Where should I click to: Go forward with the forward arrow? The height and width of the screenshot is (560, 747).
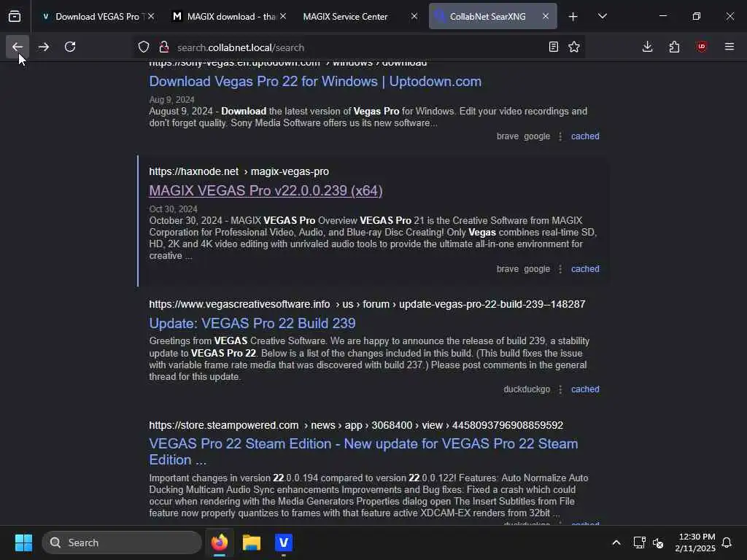click(x=43, y=47)
